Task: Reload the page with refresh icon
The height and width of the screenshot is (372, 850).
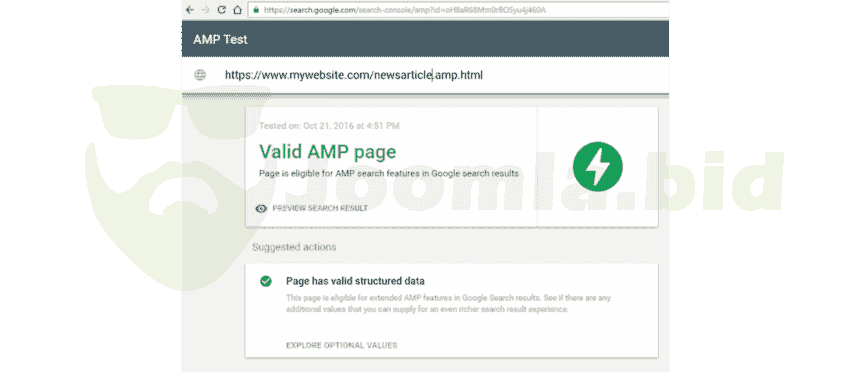Action: pos(221,10)
